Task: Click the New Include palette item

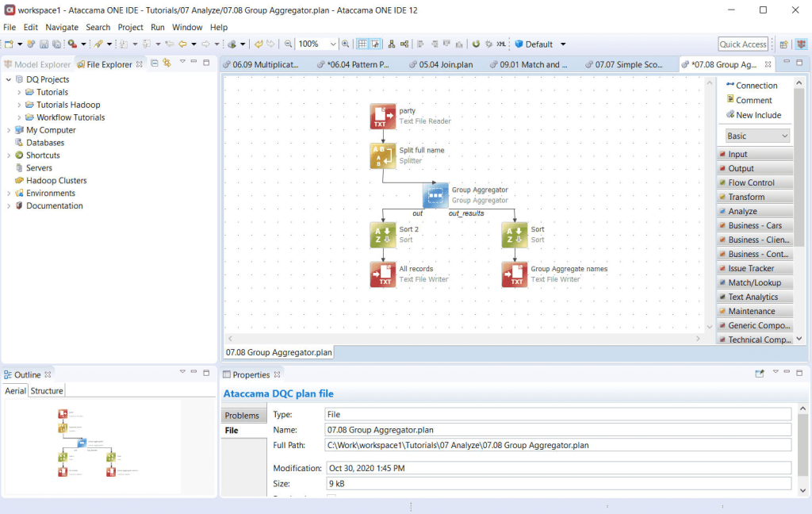Action: [x=753, y=115]
